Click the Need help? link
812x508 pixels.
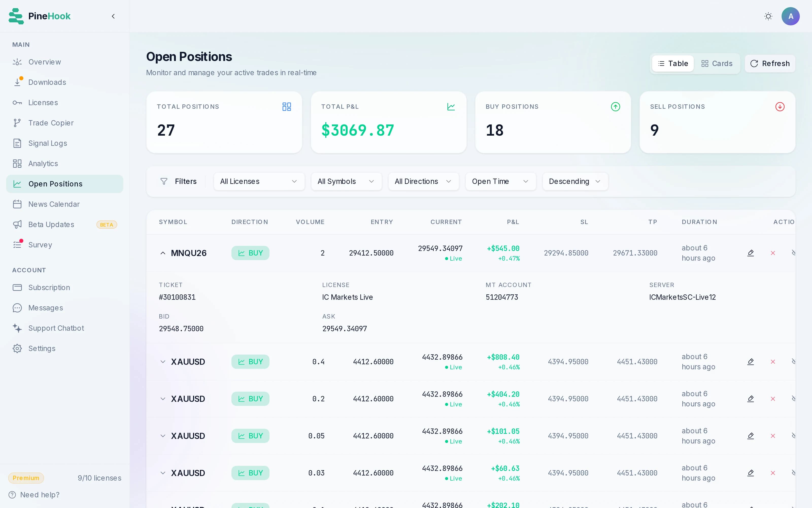coord(34,495)
